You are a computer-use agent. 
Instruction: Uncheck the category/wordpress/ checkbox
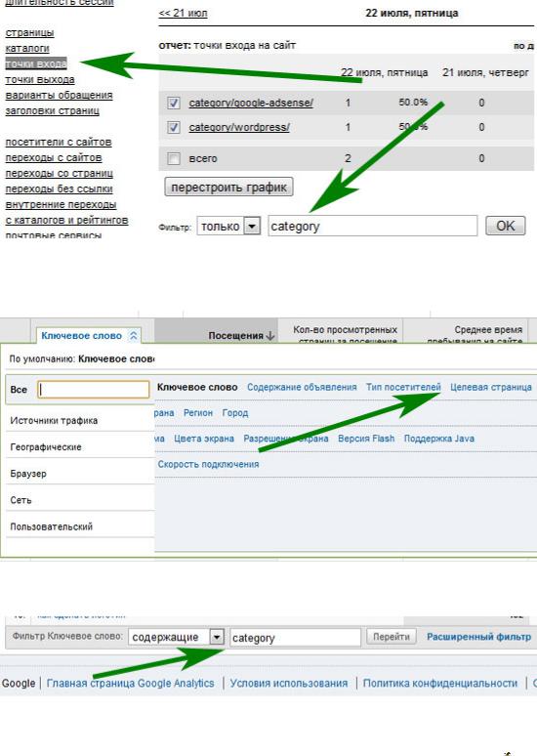pyautogui.click(x=174, y=127)
